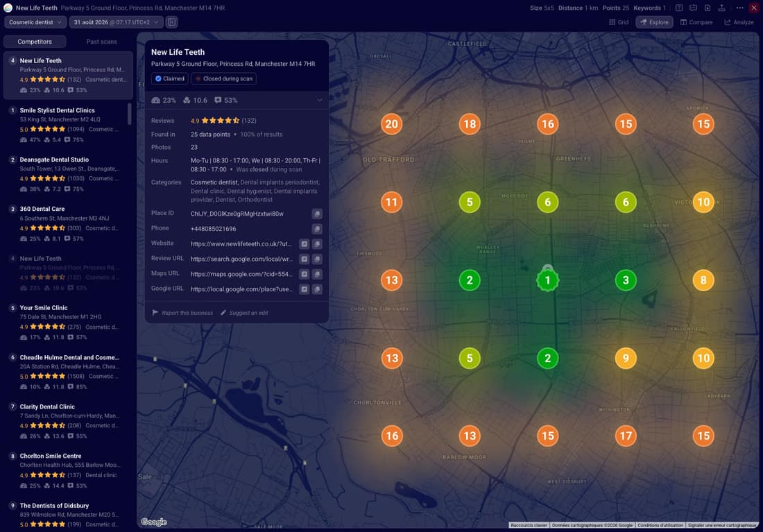Open the help question-mark icon
This screenshot has width=763, height=532.
[679, 8]
